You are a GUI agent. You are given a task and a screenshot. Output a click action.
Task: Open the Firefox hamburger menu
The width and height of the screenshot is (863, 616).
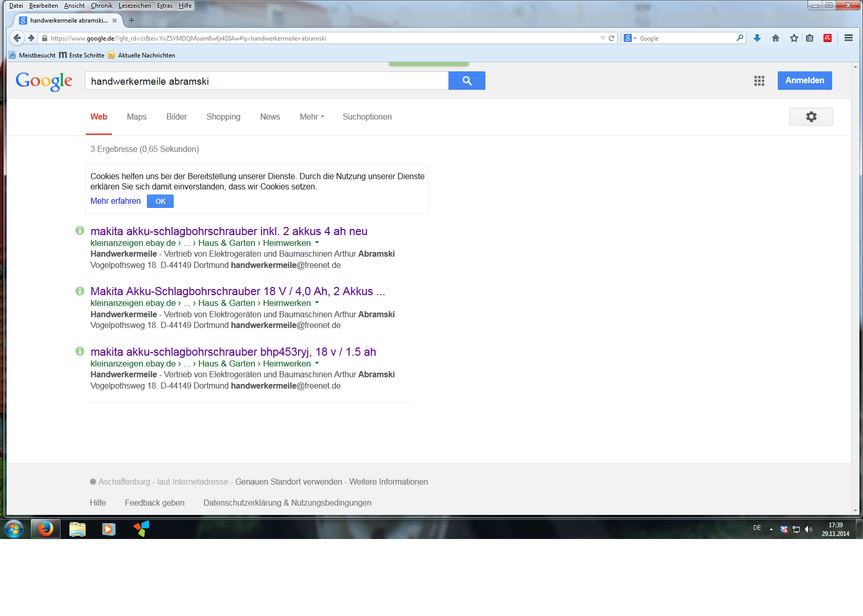(849, 38)
